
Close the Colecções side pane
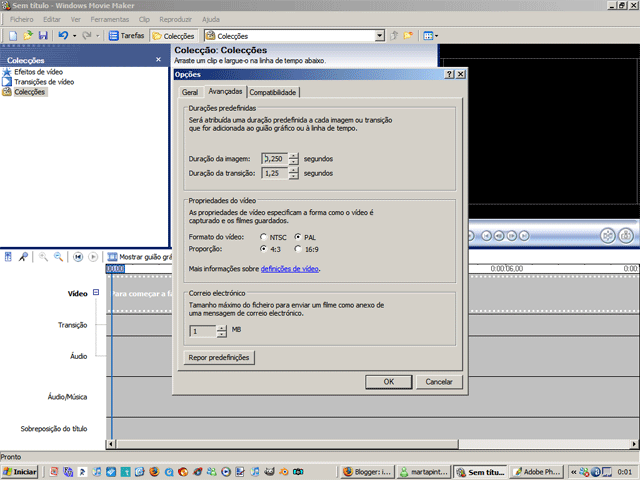(x=158, y=60)
